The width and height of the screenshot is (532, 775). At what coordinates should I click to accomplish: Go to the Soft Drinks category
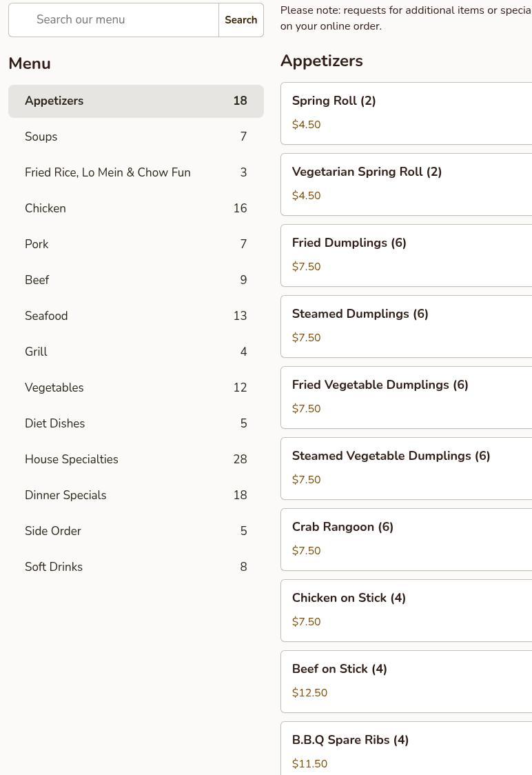coord(136,566)
